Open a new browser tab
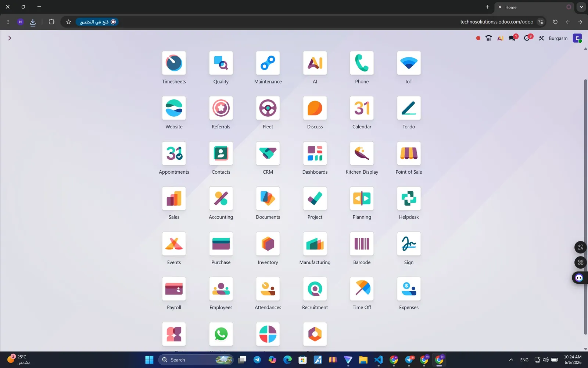The height and width of the screenshot is (368, 588). tap(487, 7)
